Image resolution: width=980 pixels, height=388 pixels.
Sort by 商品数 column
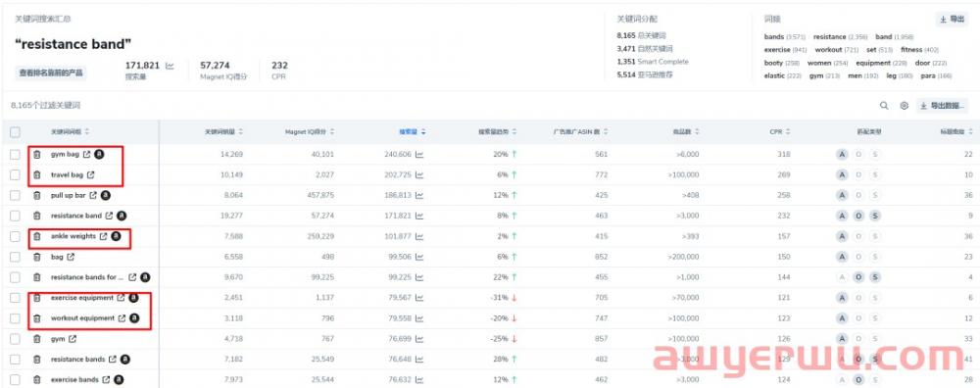[x=686, y=132]
